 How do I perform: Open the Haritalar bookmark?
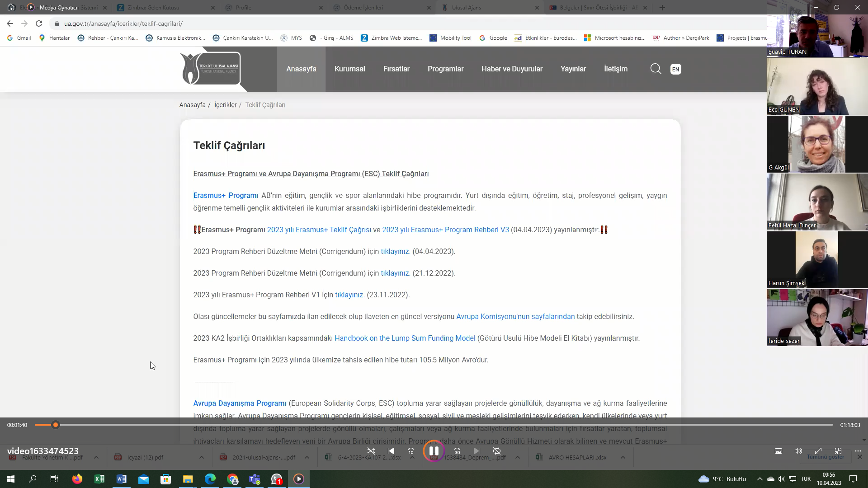tap(54, 38)
